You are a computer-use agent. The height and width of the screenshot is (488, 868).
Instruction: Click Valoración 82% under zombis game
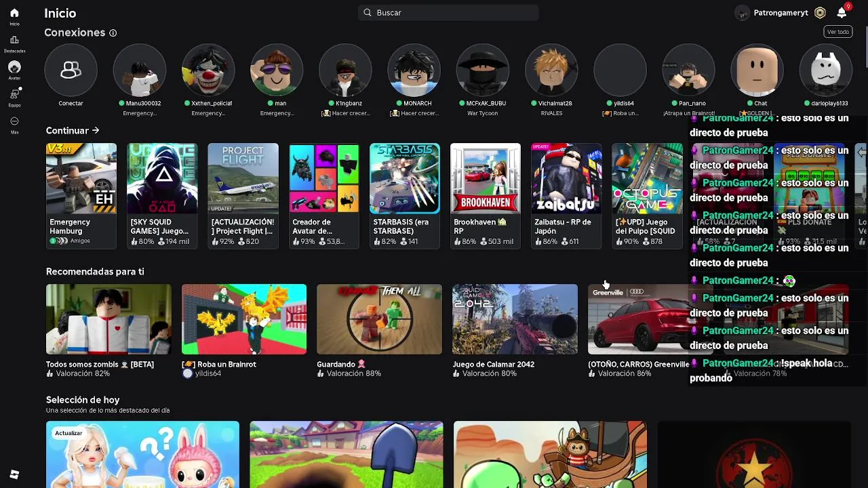83,373
